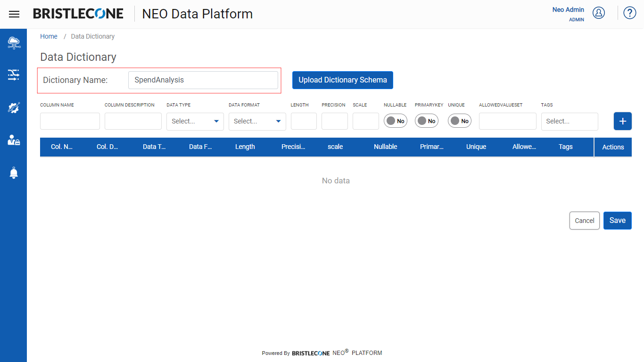The image size is (644, 362).
Task: Click the AllowedValueSet input field
Action: [x=508, y=121]
